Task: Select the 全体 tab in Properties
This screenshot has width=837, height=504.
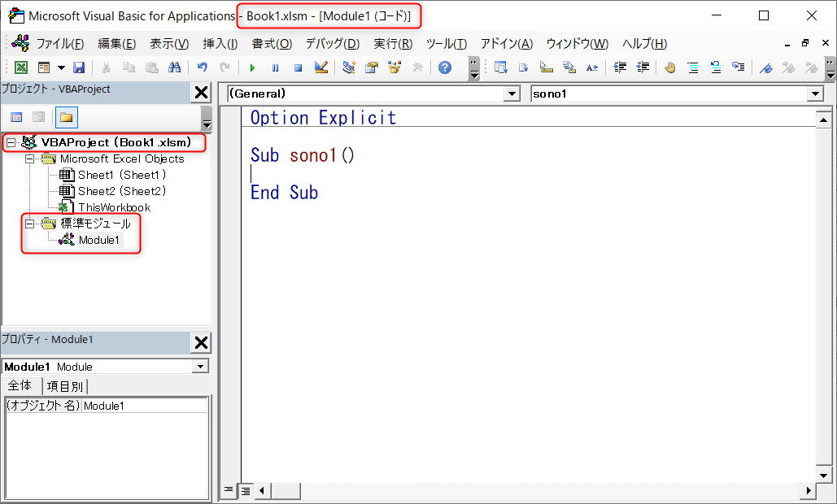Action: [20, 385]
